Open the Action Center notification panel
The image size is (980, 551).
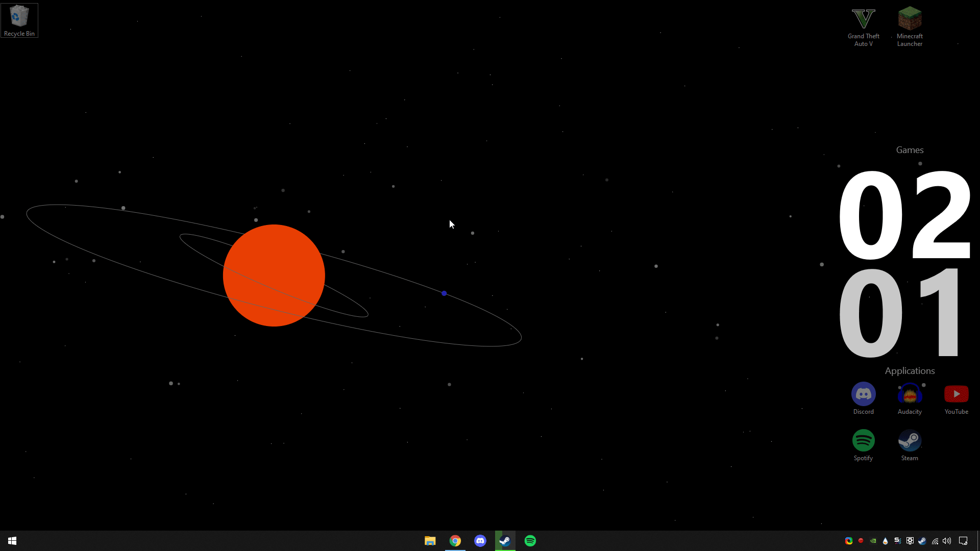click(x=963, y=541)
